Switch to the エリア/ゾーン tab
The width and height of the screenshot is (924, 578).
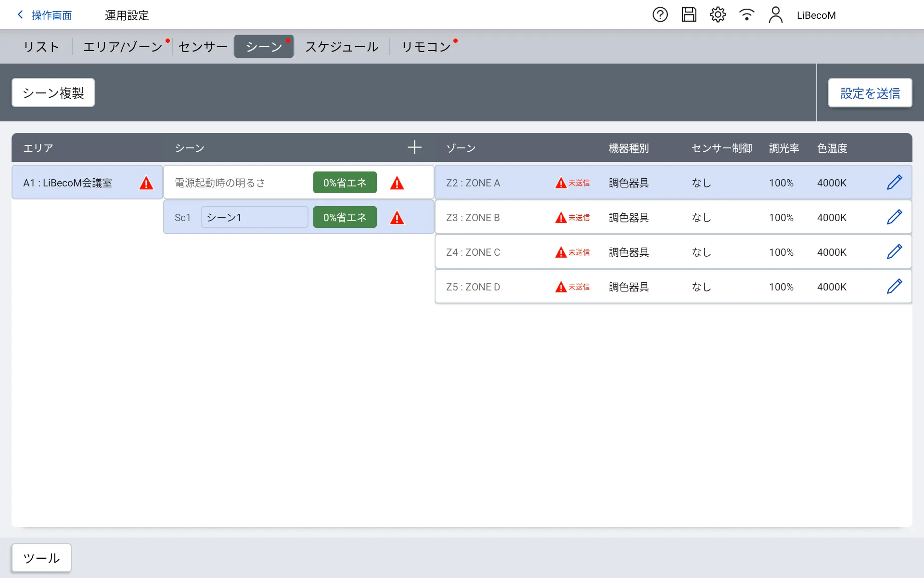(x=123, y=47)
